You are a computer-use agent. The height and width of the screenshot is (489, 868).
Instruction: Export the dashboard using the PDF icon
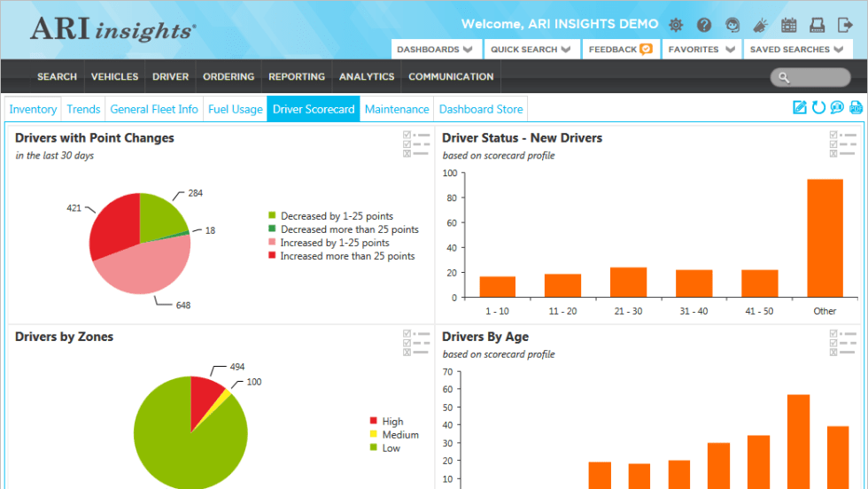pos(856,108)
